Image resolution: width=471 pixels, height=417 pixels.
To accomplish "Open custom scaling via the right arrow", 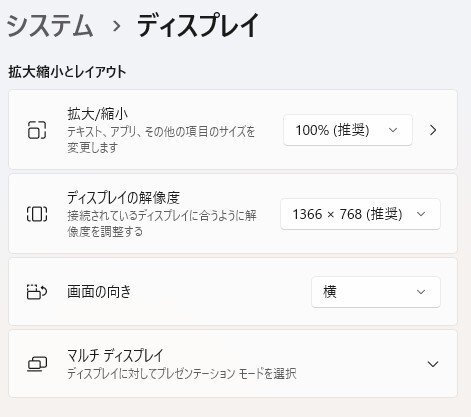I will coord(433,130).
